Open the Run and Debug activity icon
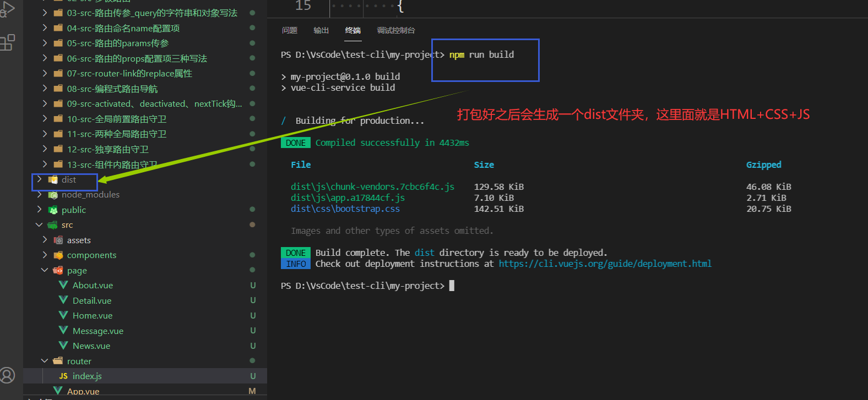This screenshot has height=400, width=868. click(7, 8)
